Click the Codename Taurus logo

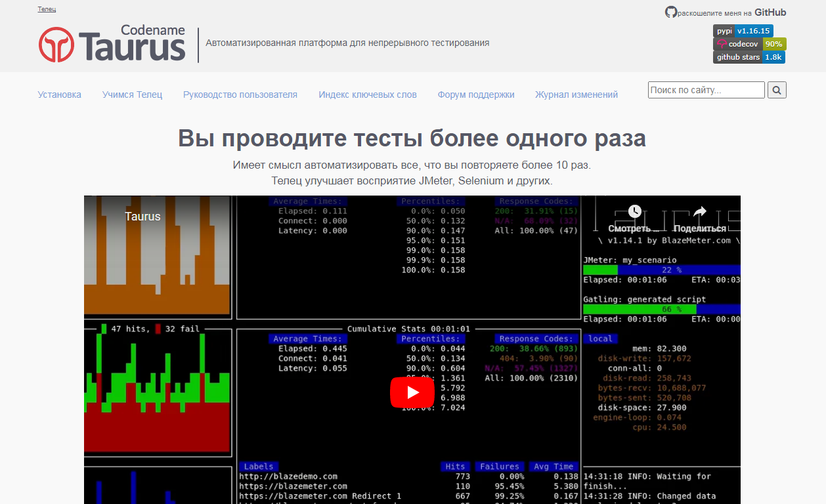click(x=112, y=44)
